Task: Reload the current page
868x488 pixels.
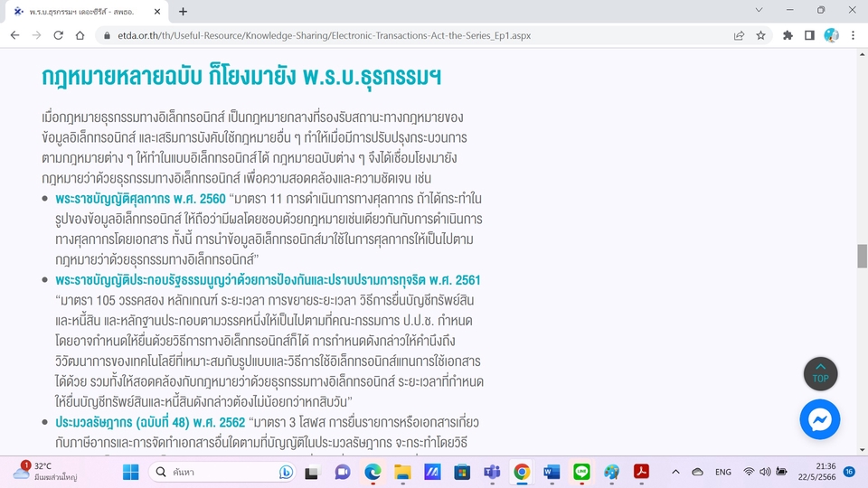Action: (58, 35)
